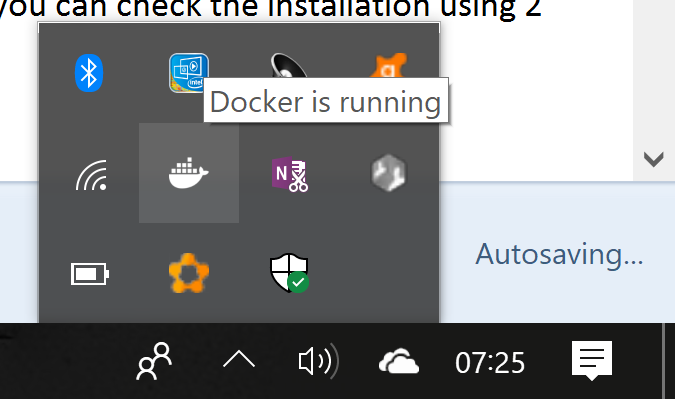Click the 07:25 clock

(490, 362)
